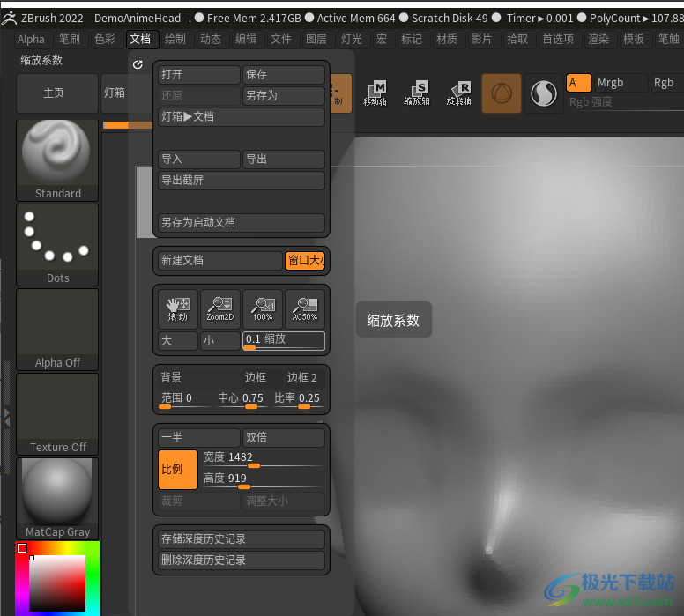This screenshot has width=684, height=616.
Task: Click the 边框 border color swatch
Action: pyautogui.click(x=263, y=378)
